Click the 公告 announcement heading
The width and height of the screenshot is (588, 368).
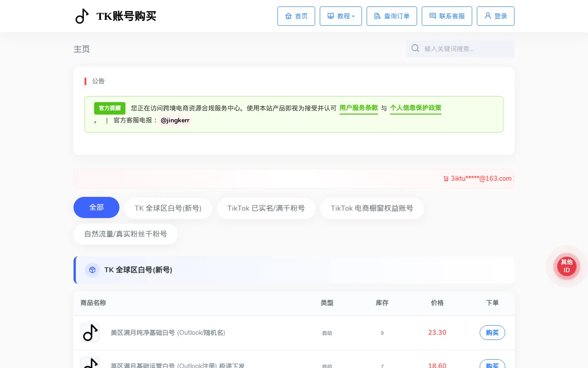[98, 81]
